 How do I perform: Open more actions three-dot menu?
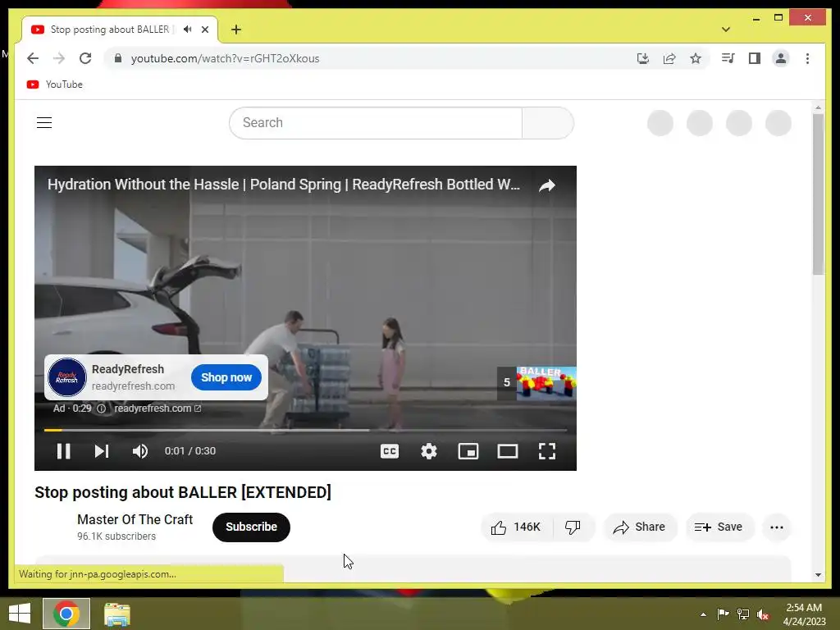click(x=777, y=527)
